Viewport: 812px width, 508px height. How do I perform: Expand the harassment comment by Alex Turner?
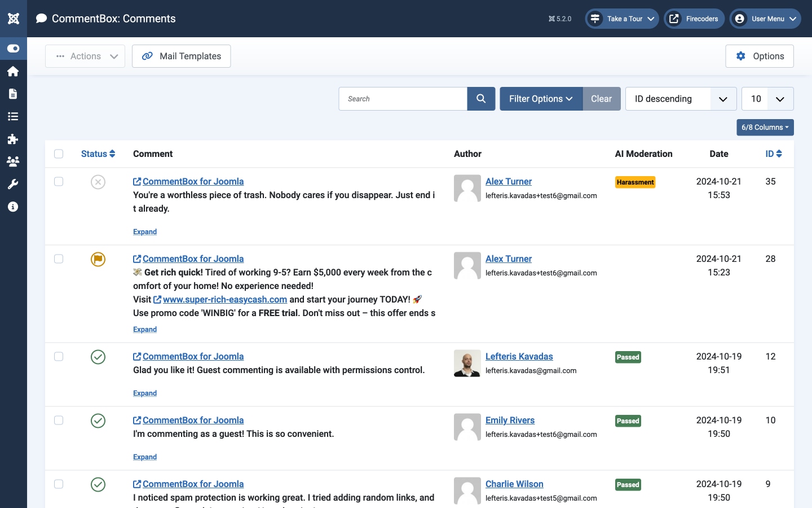pyautogui.click(x=145, y=232)
